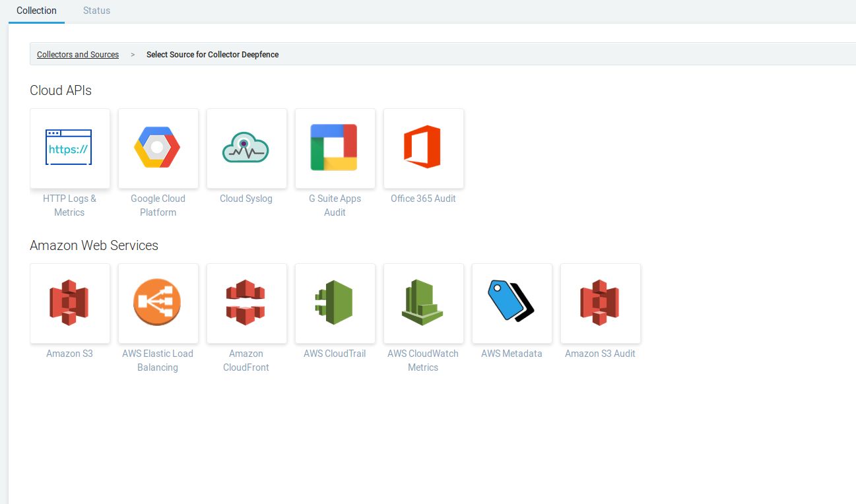Pick the AWS Elastic Load Balancing icon
This screenshot has width=856, height=504.
(x=158, y=303)
